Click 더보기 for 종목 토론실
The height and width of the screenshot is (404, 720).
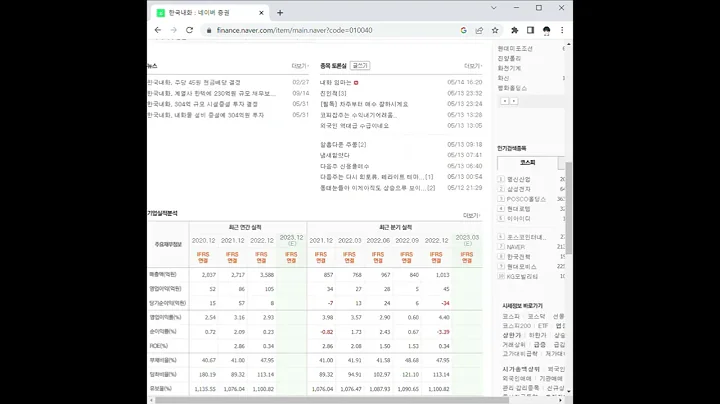point(472,66)
